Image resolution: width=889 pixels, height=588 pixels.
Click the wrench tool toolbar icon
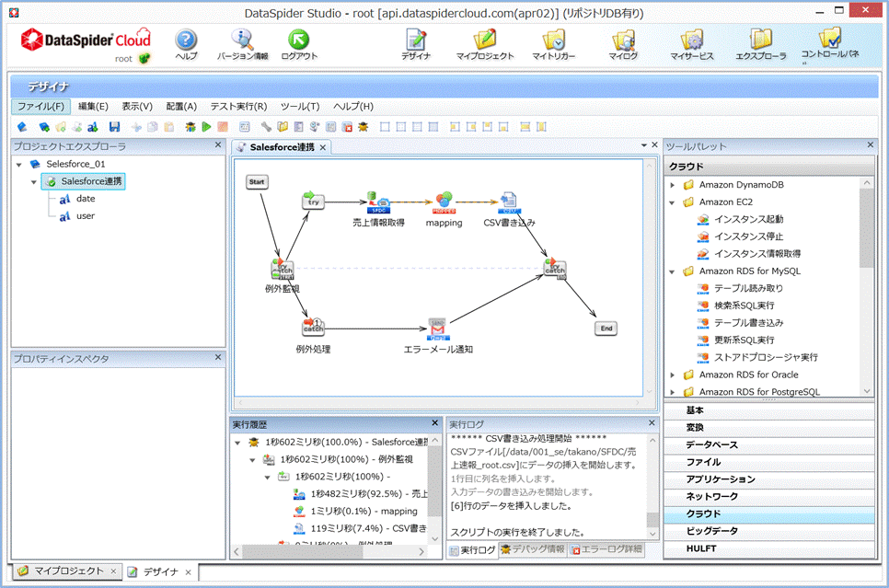[266, 127]
